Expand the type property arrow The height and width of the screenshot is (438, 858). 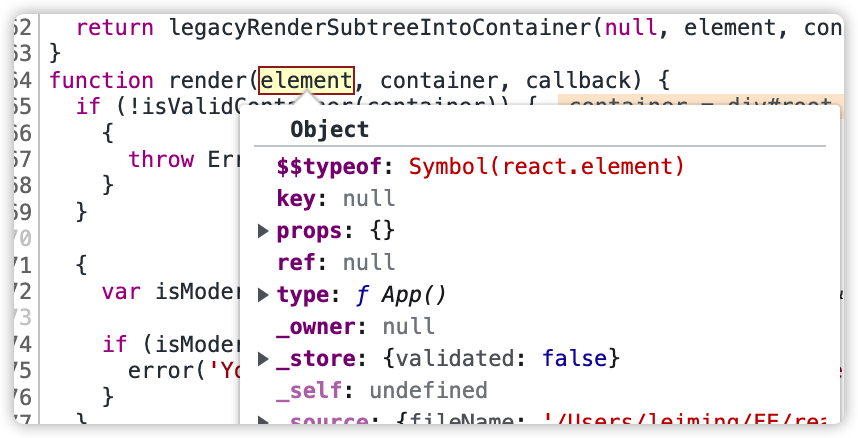[263, 295]
